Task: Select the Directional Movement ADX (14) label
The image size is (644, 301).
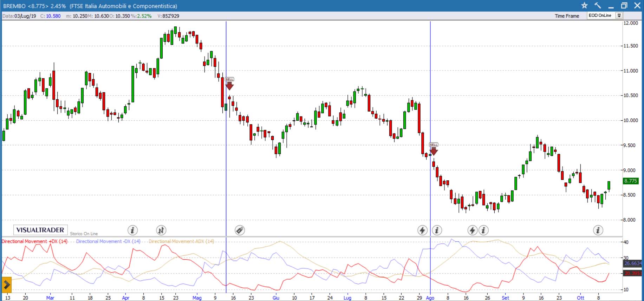Action: click(181, 241)
